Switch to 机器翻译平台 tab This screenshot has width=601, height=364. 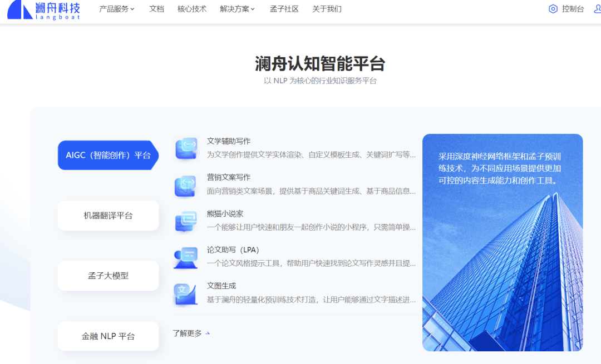click(108, 216)
